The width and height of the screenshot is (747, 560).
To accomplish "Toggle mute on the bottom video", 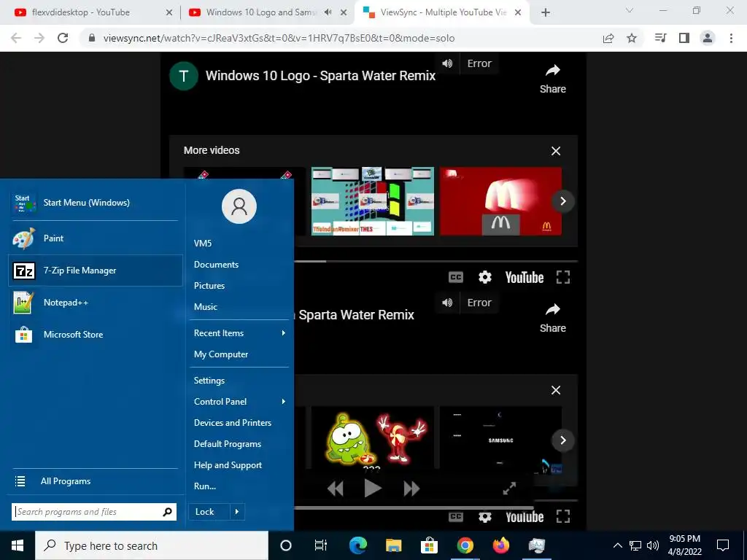I will point(447,303).
